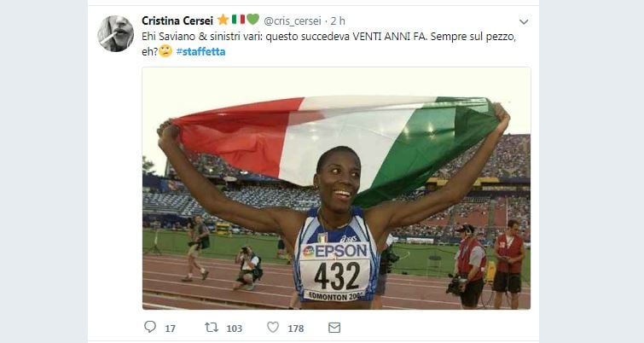
Task: Click the 432 bib number in photo
Action: [337, 276]
